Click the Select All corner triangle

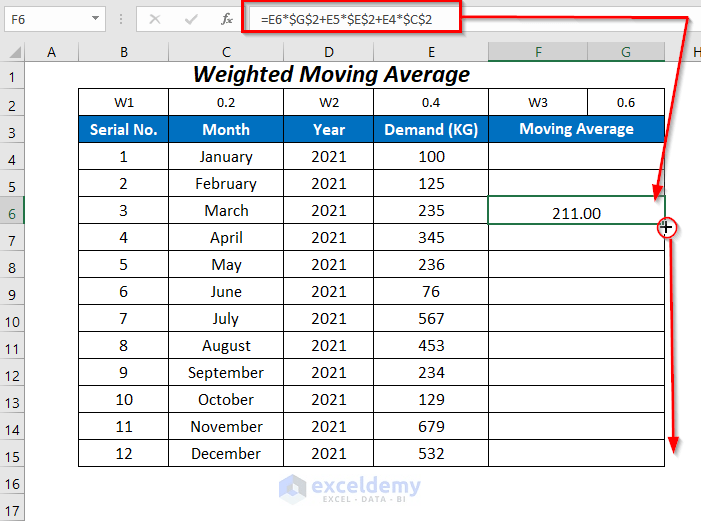pyautogui.click(x=15, y=52)
